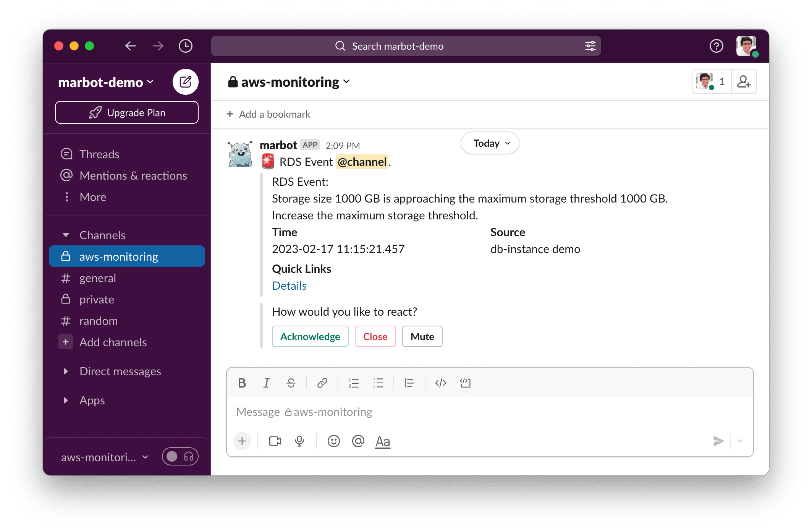Screen dimensions: 812x532
Task: Focus the Search marbot-demo field
Action: (406, 46)
